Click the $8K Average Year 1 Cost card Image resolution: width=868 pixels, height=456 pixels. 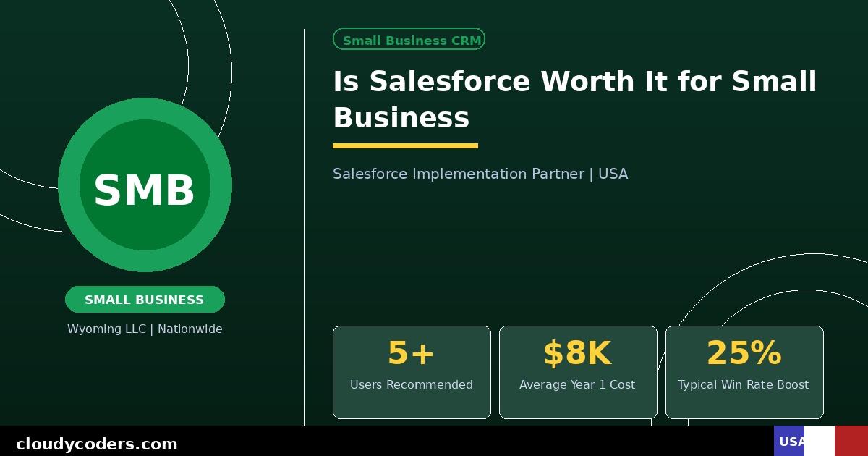click(x=578, y=371)
